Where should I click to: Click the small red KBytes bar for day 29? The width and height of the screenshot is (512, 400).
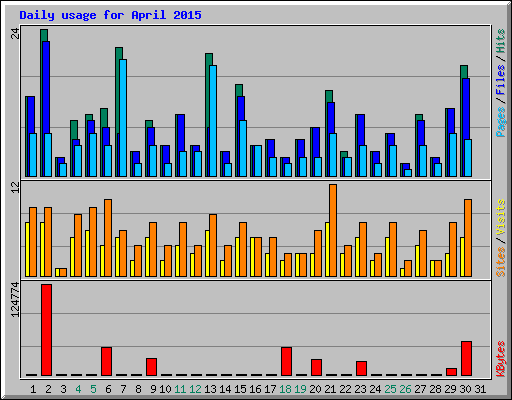point(451,372)
